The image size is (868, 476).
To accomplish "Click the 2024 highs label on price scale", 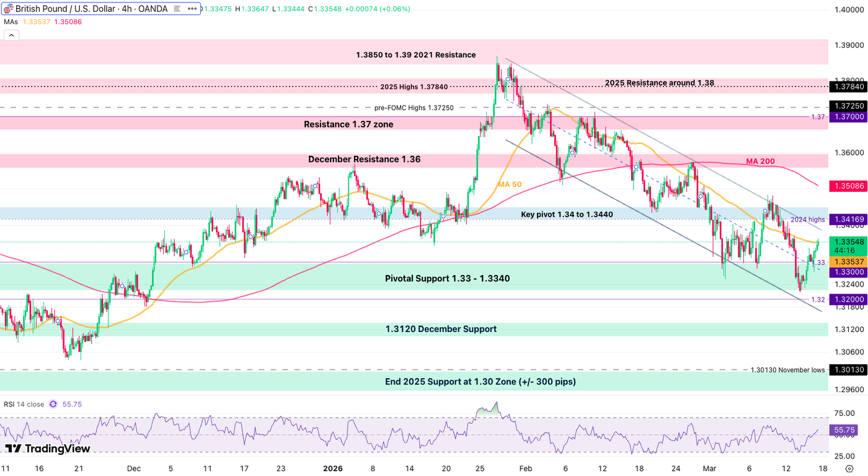I will [807, 219].
